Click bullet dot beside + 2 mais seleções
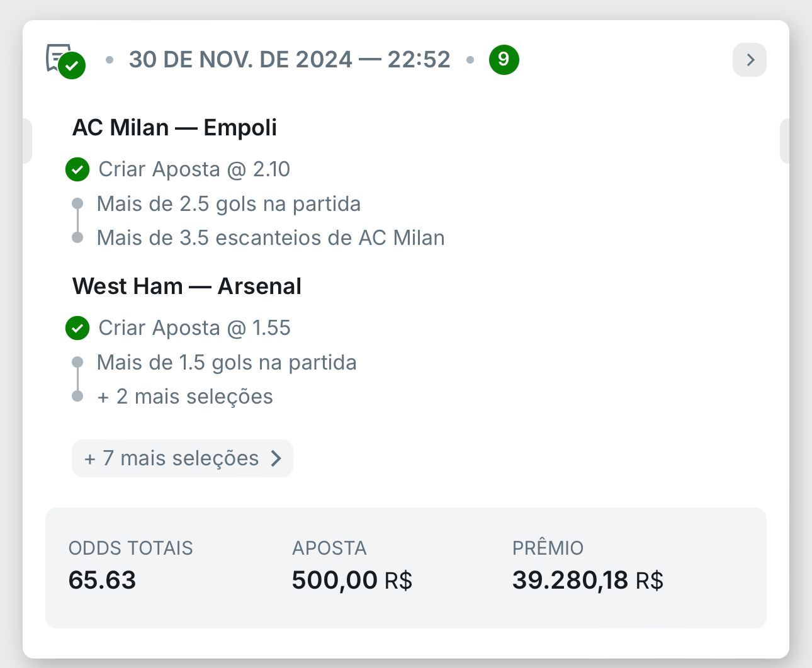This screenshot has height=668, width=812. (77, 396)
